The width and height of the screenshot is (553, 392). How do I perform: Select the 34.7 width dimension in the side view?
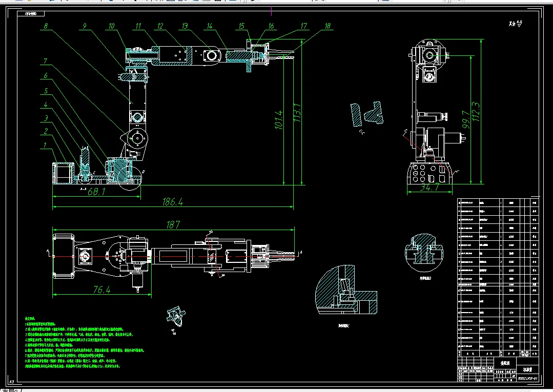tap(429, 188)
